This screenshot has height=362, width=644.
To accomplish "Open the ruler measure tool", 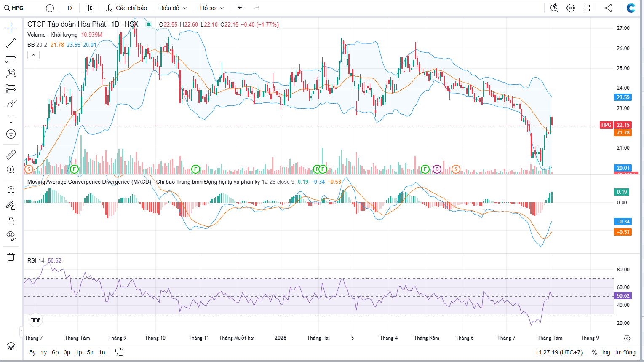I will 11,155.
